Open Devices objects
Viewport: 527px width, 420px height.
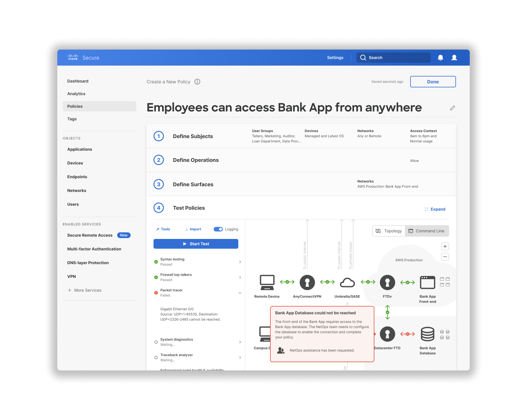[75, 163]
